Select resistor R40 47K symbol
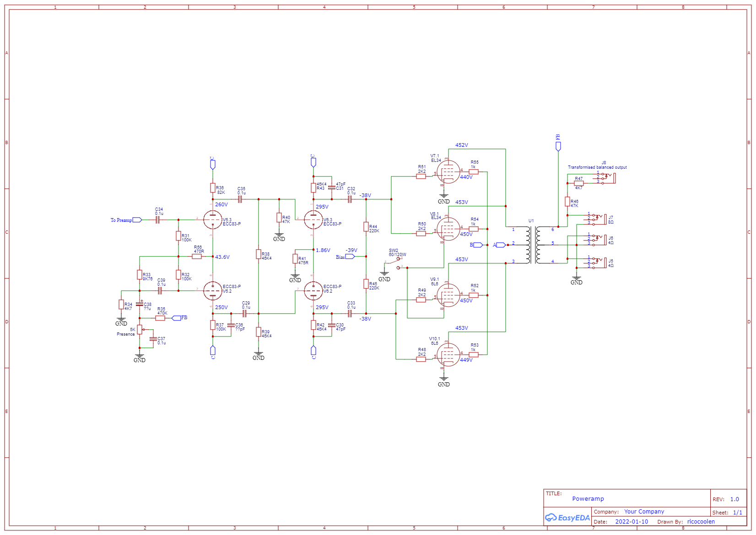The height and width of the screenshot is (535, 756). [x=279, y=217]
